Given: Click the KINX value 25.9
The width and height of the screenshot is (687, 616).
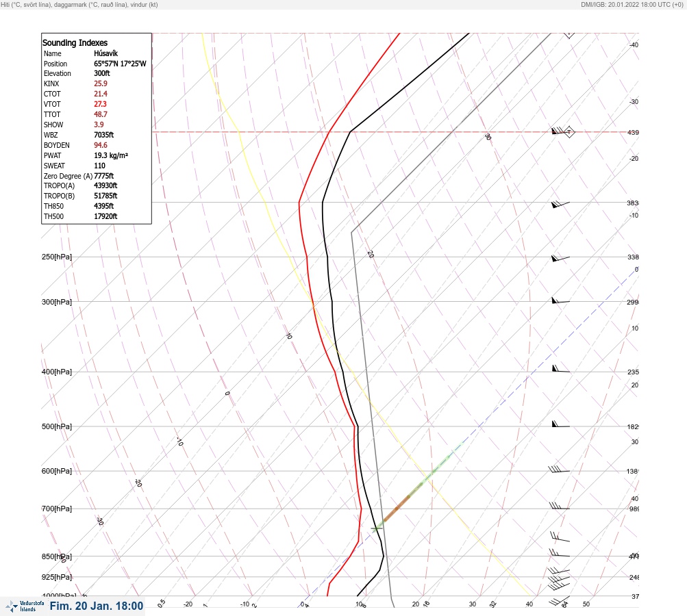Looking at the screenshot, I should pyautogui.click(x=100, y=84).
